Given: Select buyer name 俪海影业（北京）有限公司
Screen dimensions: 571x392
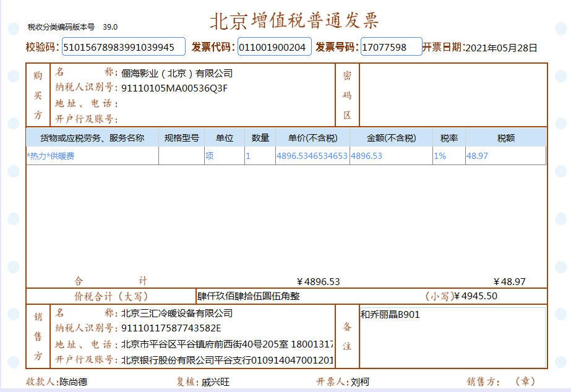Looking at the screenshot, I should [x=176, y=74].
